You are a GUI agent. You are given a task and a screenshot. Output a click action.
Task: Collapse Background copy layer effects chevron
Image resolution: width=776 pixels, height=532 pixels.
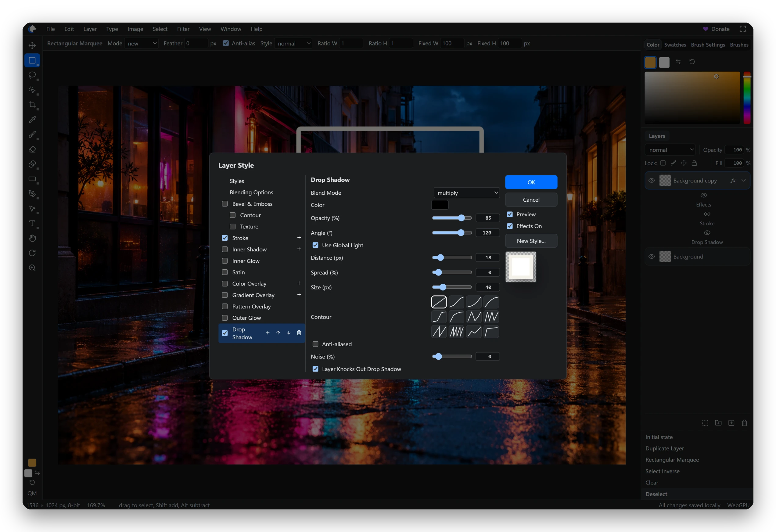(x=744, y=180)
